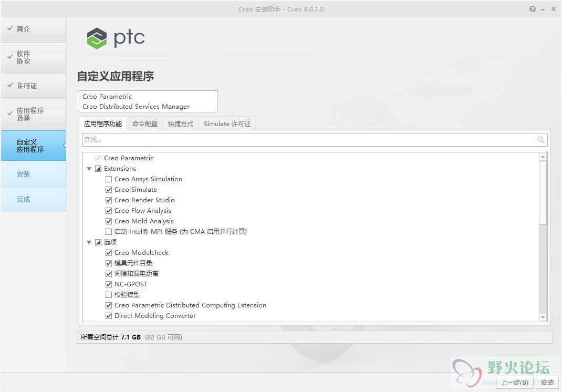
Task: Go to 简介 step in sidebar
Action: point(33,29)
